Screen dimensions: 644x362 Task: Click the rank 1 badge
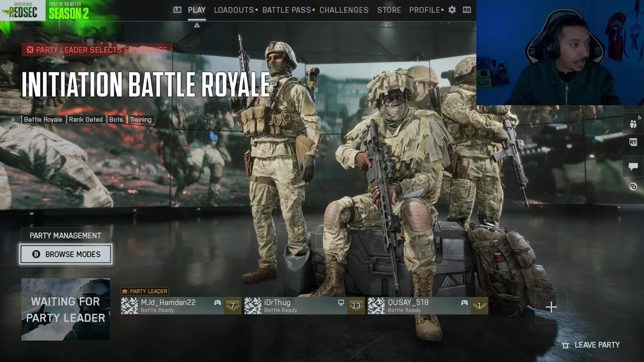(x=479, y=306)
